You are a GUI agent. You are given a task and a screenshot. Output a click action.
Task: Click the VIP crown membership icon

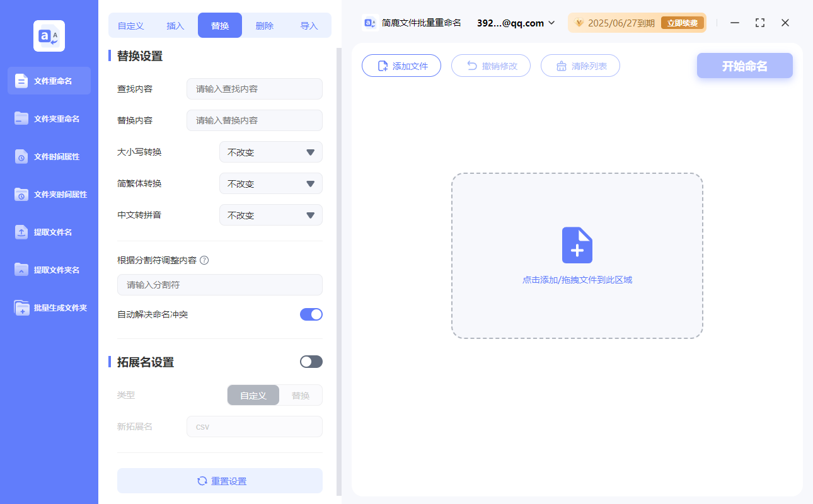pos(579,23)
